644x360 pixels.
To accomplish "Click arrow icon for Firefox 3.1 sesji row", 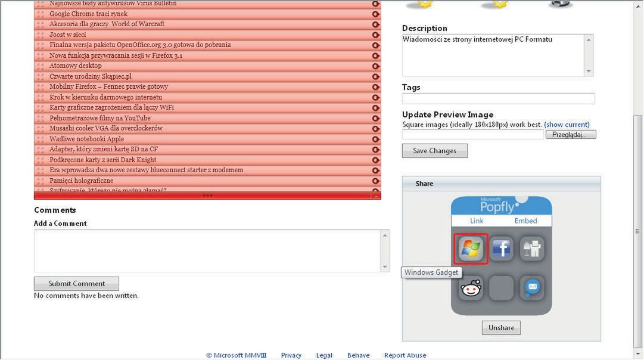I will click(375, 56).
